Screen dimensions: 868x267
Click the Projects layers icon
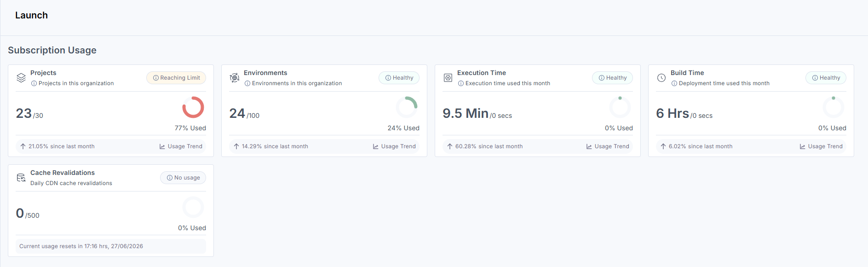(21, 78)
